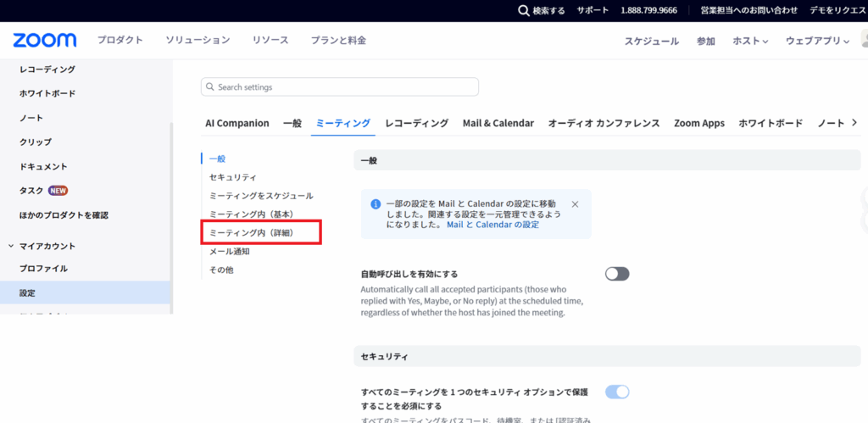Click 検索する in the top bar
This screenshot has width=868, height=423.
coord(548,10)
